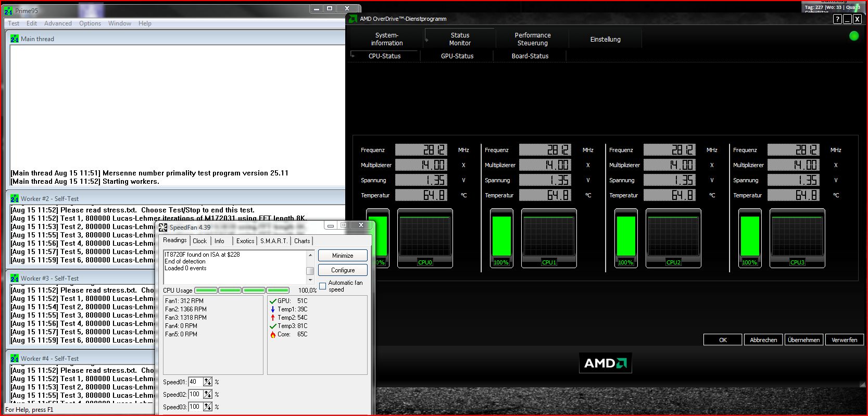Switch to the Board-Status sub-tab
Image resolution: width=868 pixels, height=416 pixels.
[530, 56]
